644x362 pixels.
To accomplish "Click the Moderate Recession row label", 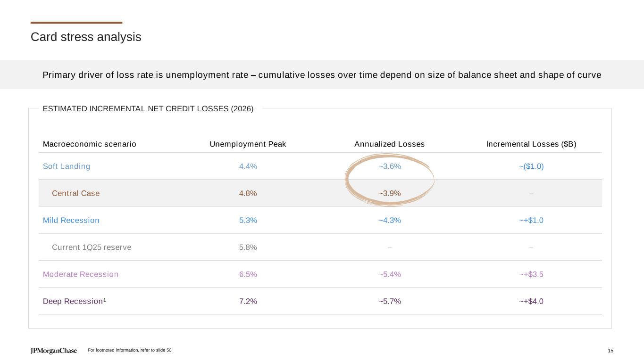I will coord(81,274).
